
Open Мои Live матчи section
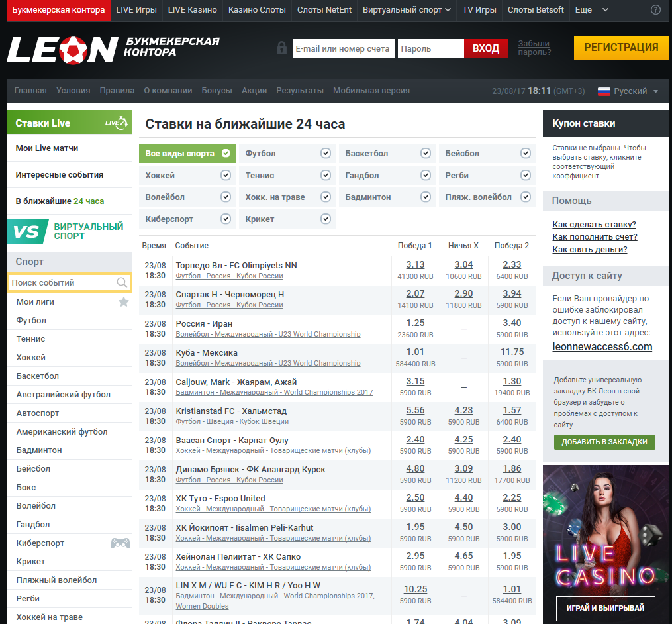click(x=70, y=148)
